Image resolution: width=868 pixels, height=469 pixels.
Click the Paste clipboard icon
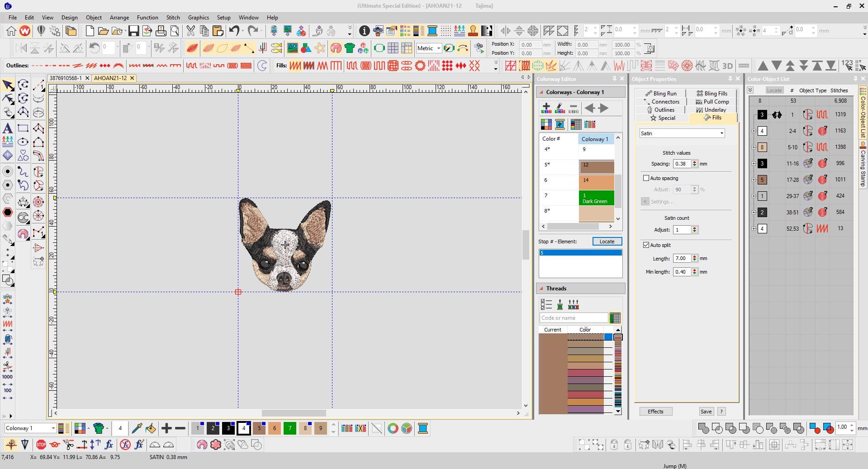[218, 31]
